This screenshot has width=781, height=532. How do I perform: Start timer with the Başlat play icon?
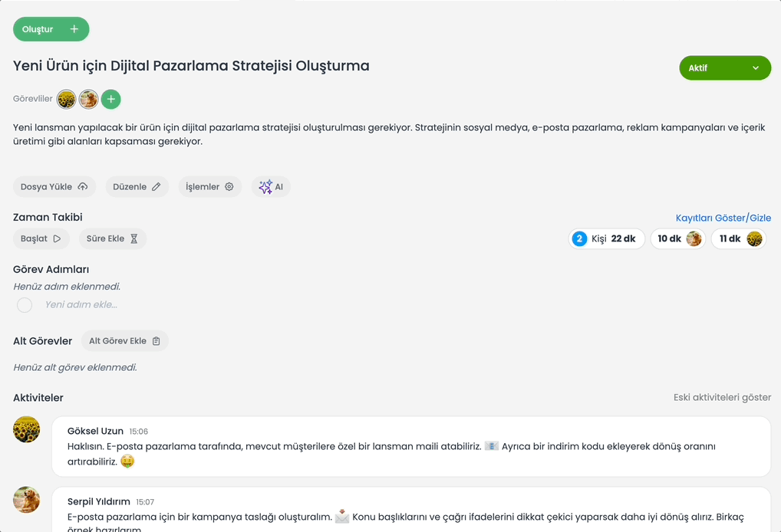58,238
